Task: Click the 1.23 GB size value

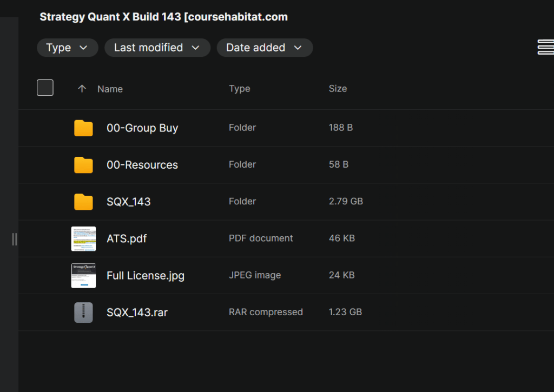Action: point(346,312)
